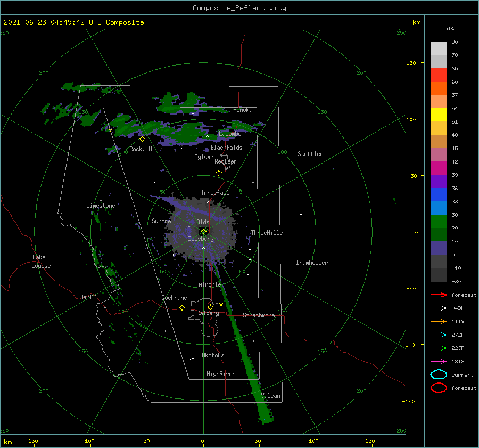This screenshot has height=448, width=479.
Task: Pick the orange 60 dBZ swatch
Action: [x=439, y=88]
